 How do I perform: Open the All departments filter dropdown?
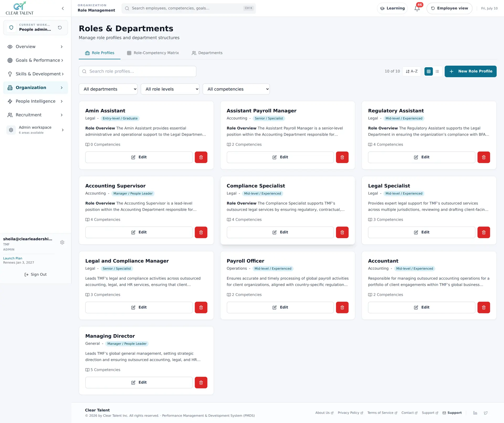108,89
